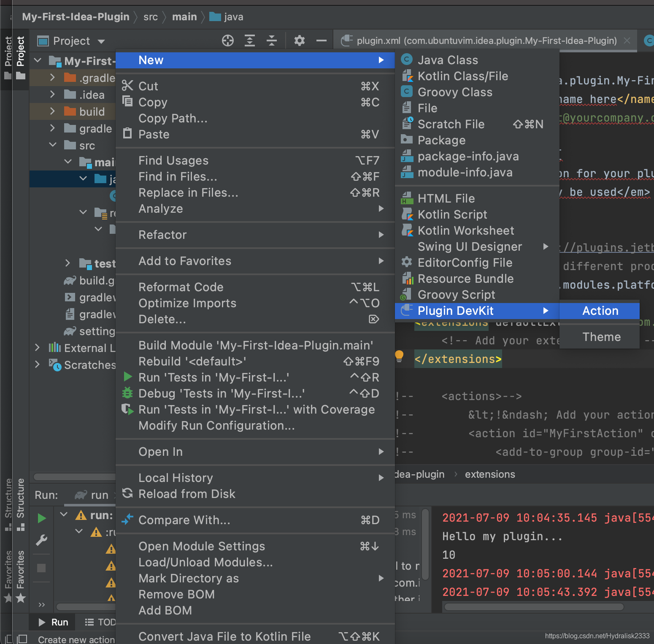Open the Run tool window tab at bottom

pos(53,622)
